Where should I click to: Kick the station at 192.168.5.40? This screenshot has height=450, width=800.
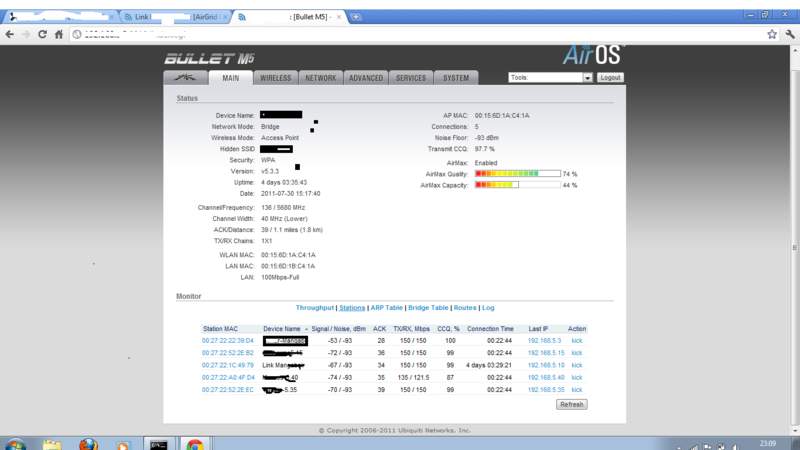[x=577, y=378]
